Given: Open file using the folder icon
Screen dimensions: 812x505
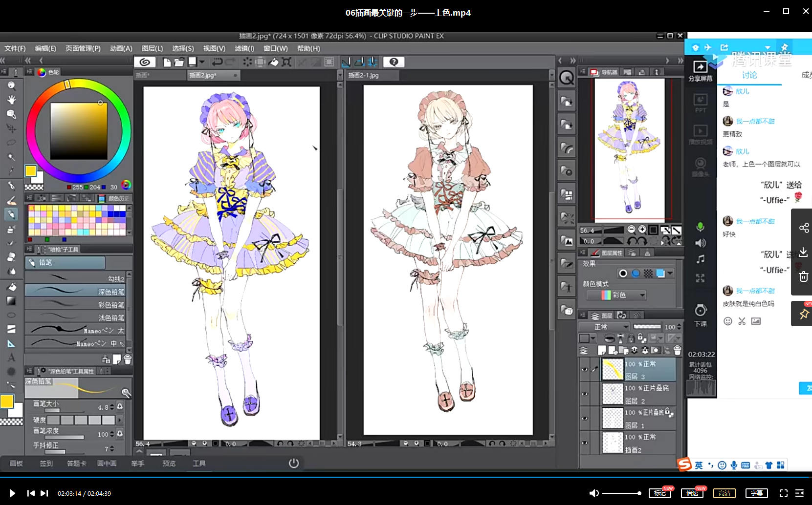Looking at the screenshot, I should click(179, 62).
